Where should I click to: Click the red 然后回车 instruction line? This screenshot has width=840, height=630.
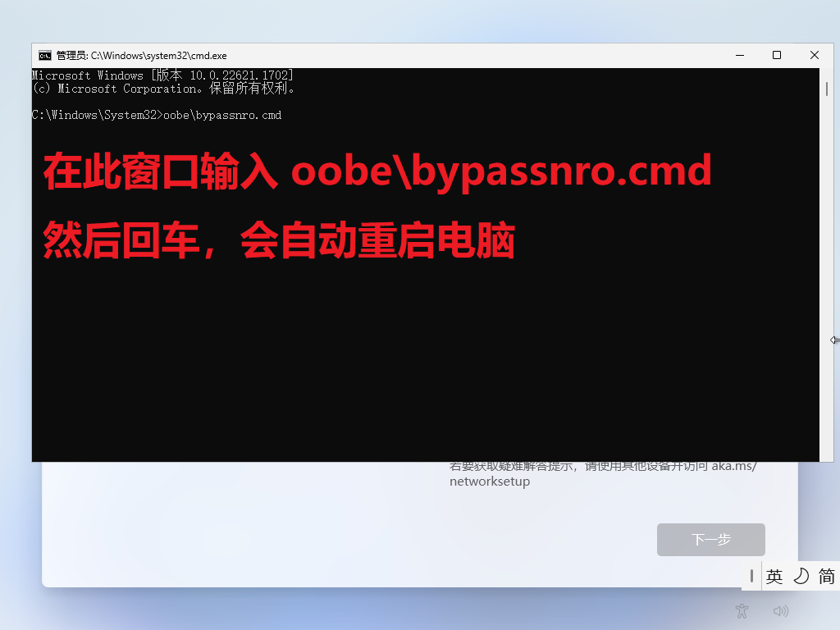pos(279,240)
